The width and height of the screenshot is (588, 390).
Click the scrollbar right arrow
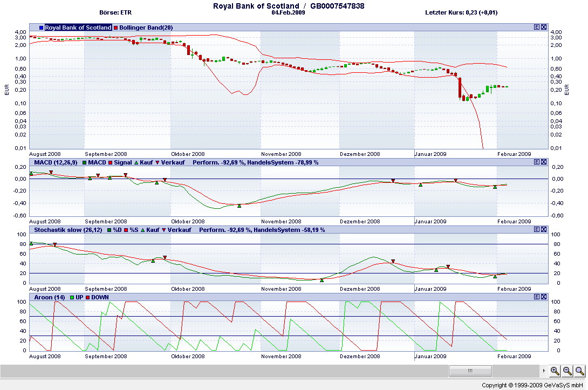tap(544, 371)
